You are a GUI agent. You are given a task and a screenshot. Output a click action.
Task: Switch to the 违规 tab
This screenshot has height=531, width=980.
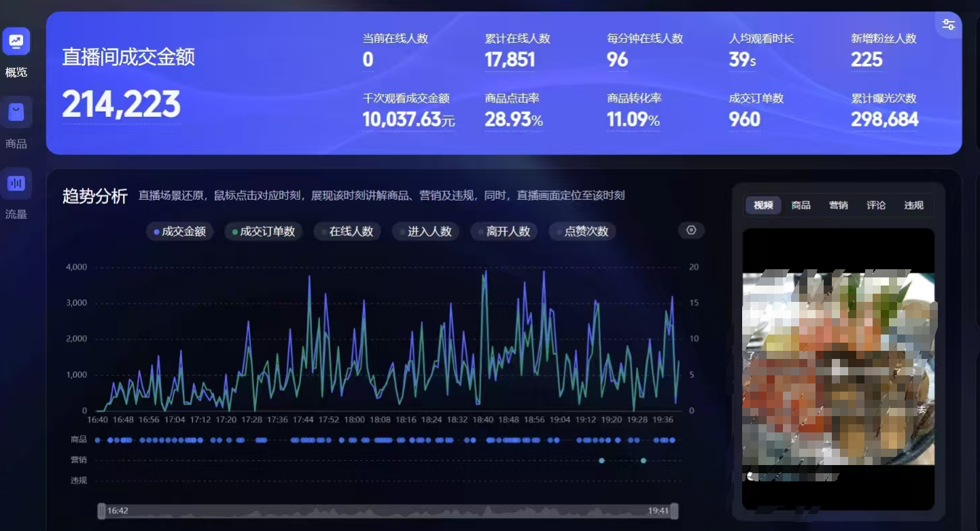click(913, 205)
